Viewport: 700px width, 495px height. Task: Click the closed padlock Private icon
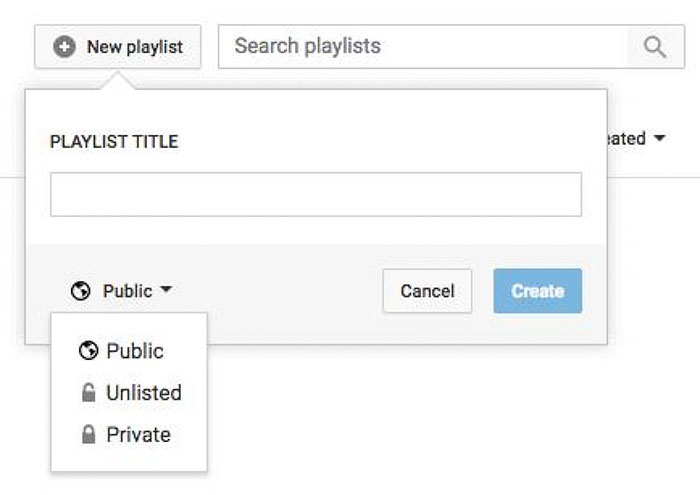point(88,434)
